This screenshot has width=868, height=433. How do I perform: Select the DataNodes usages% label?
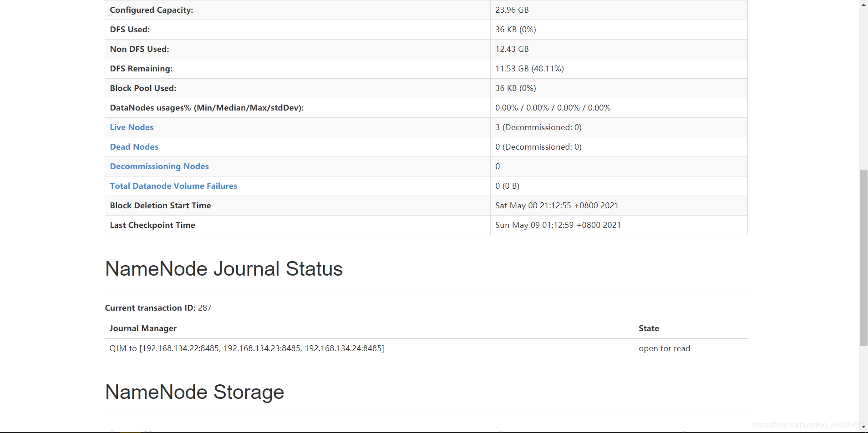(x=207, y=108)
